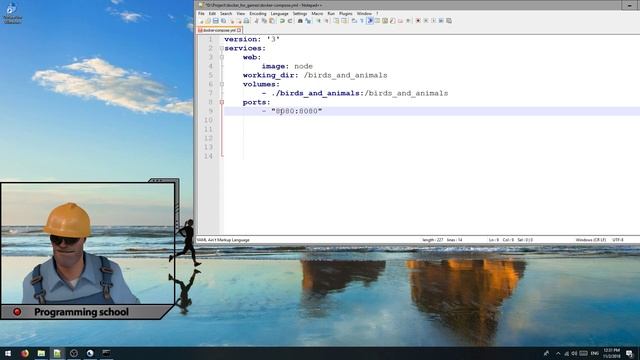Click the Open file toolbar icon
Screen dimensions: 640x360
click(208, 21)
